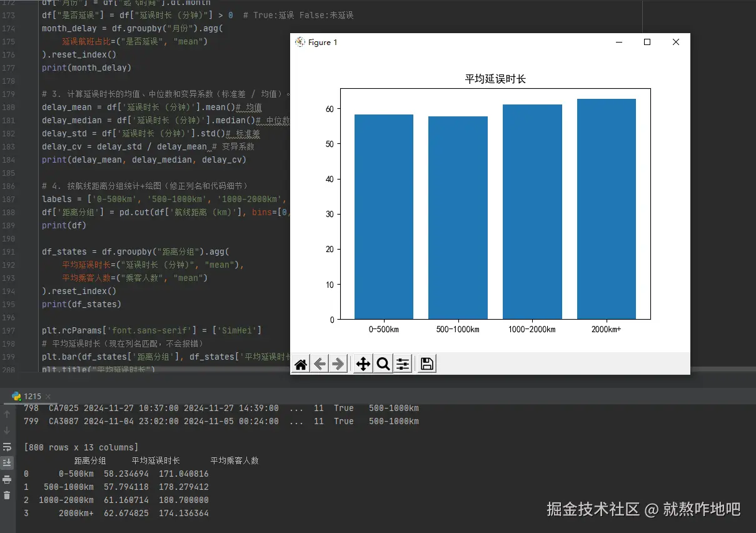Select the 1215 run tab
This screenshot has width=756, height=533.
coord(33,396)
